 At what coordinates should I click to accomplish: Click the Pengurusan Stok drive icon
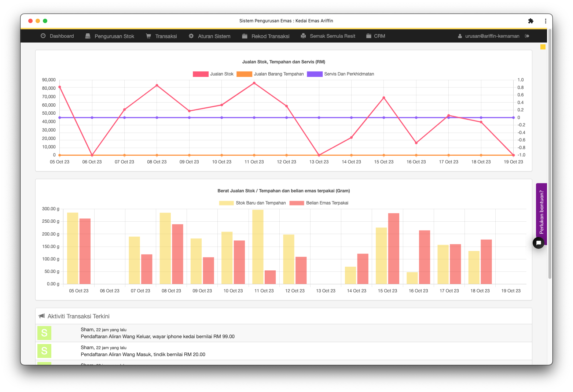pos(88,36)
